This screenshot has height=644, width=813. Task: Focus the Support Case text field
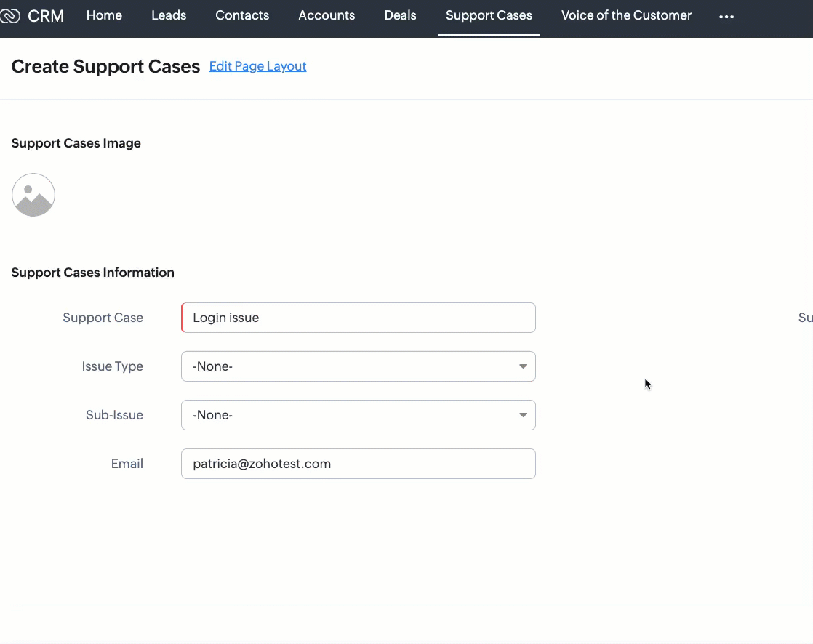pyautogui.click(x=359, y=318)
